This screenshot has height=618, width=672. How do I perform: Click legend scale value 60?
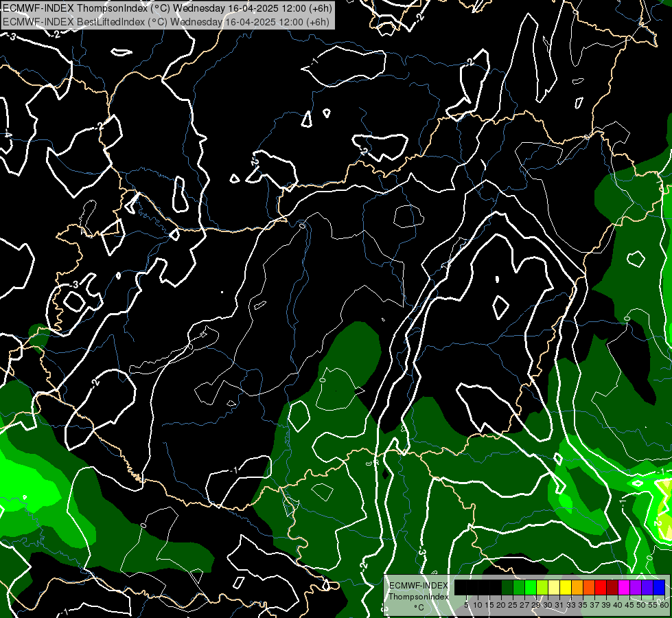pos(664,605)
